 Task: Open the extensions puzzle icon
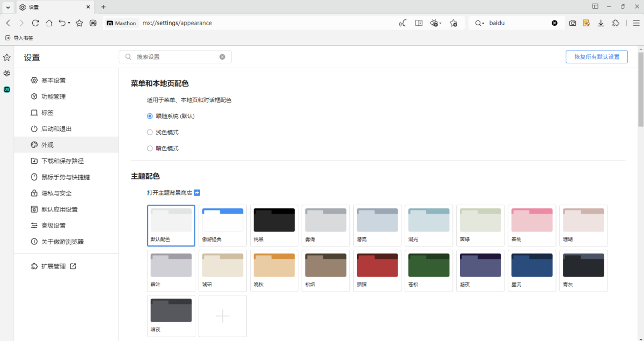tap(616, 23)
